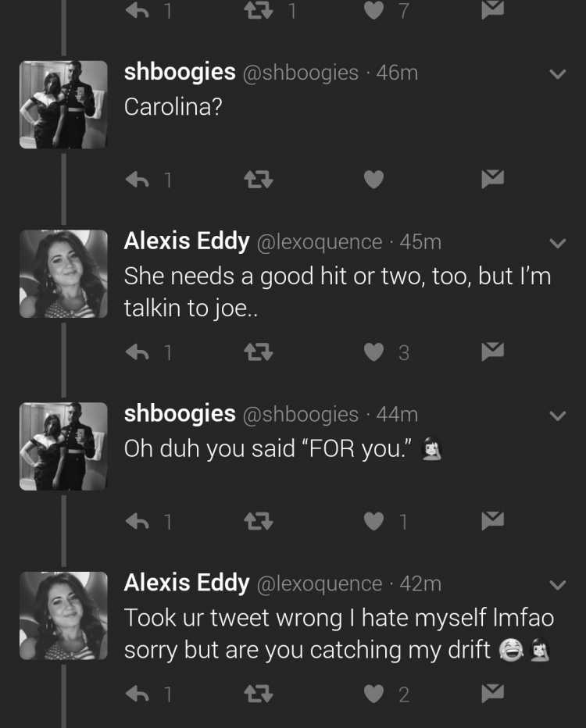Reply to shboogies' "Carolina?" tweet
This screenshot has height=728, width=586.
(138, 180)
